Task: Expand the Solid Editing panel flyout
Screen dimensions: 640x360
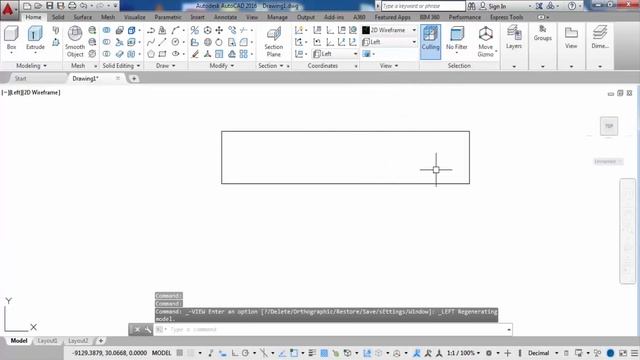Action: point(121,66)
